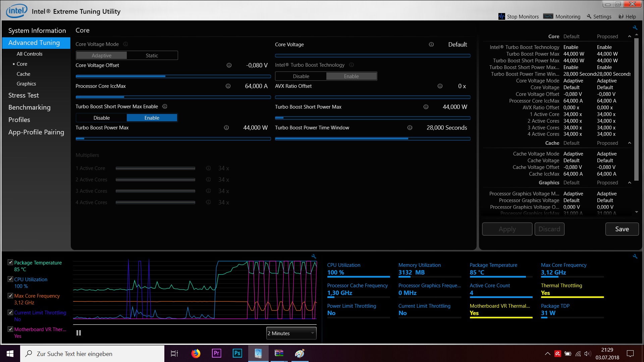Open Photoshop from the taskbar
The height and width of the screenshot is (362, 644).
pos(237,353)
